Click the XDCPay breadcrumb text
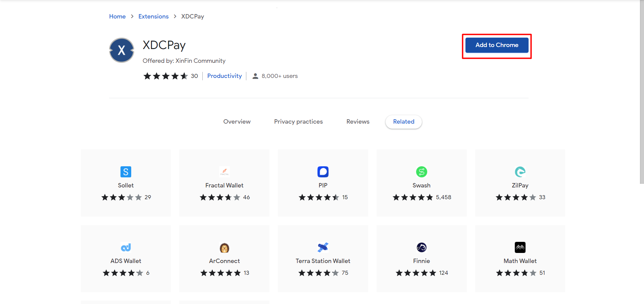644x304 pixels. (x=193, y=16)
